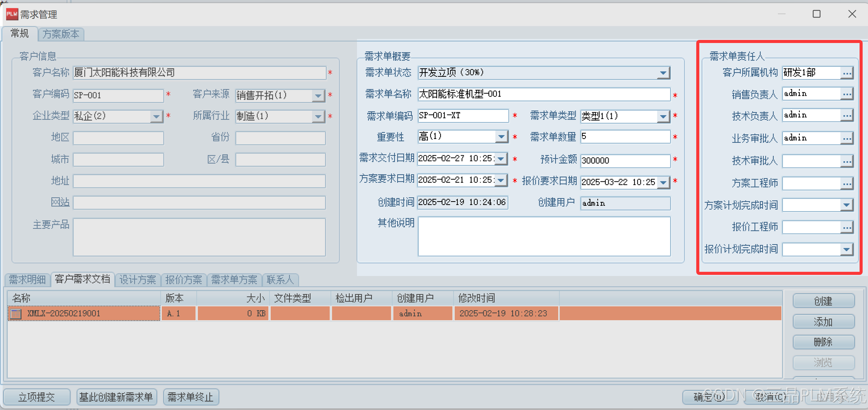This screenshot has width=868, height=410.
Task: Focus 需求单数量 input field
Action: (x=625, y=137)
